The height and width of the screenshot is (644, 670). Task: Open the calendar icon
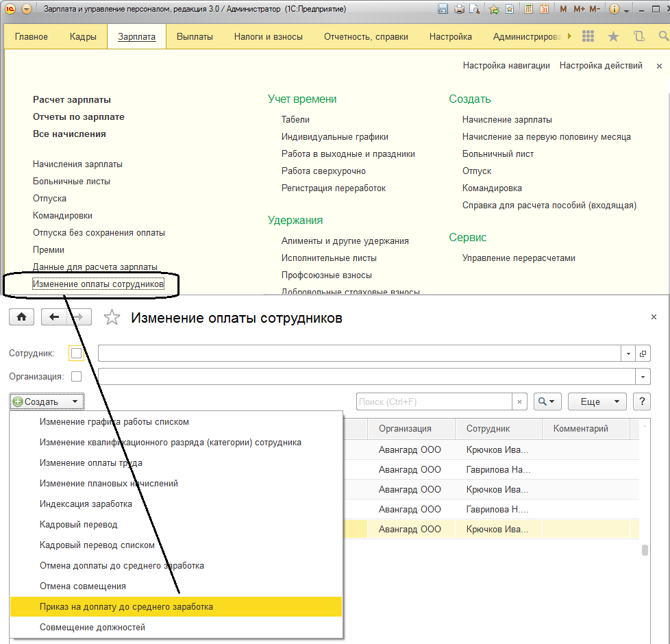click(544, 10)
